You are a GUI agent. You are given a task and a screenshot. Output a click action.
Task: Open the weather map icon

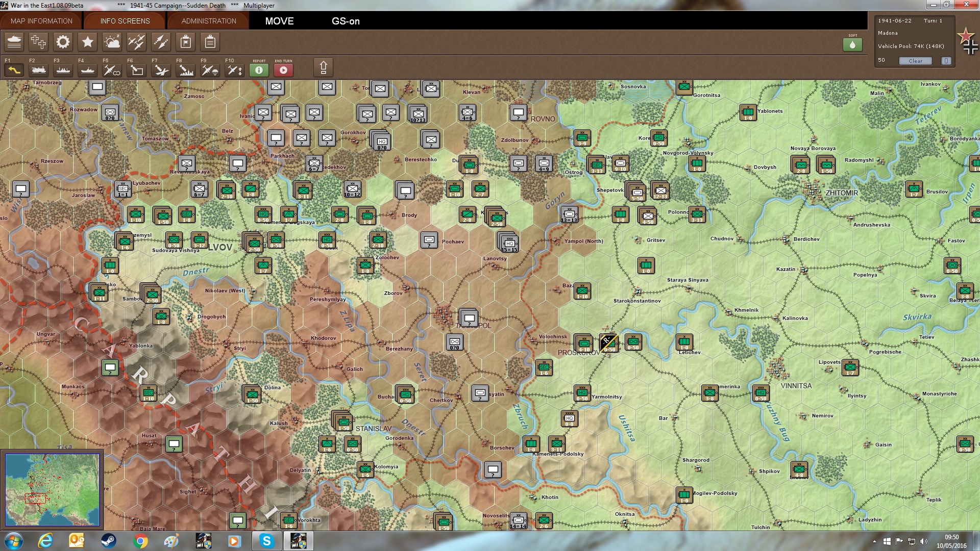coord(112,42)
